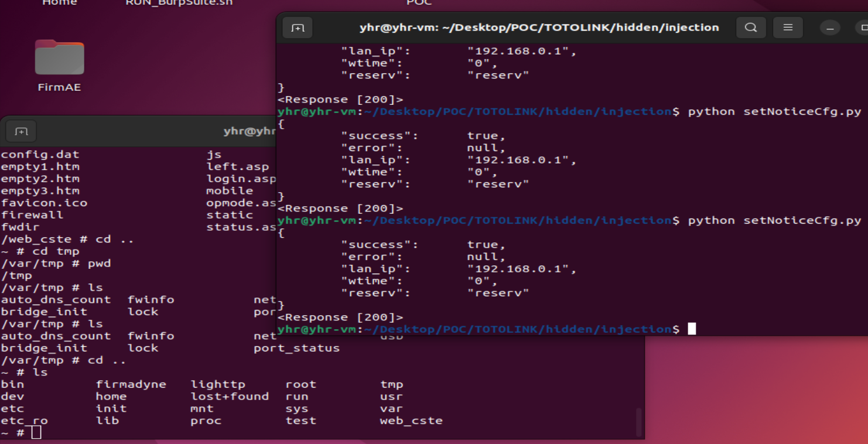
Task: Minimize the front terminal window
Action: point(829,28)
